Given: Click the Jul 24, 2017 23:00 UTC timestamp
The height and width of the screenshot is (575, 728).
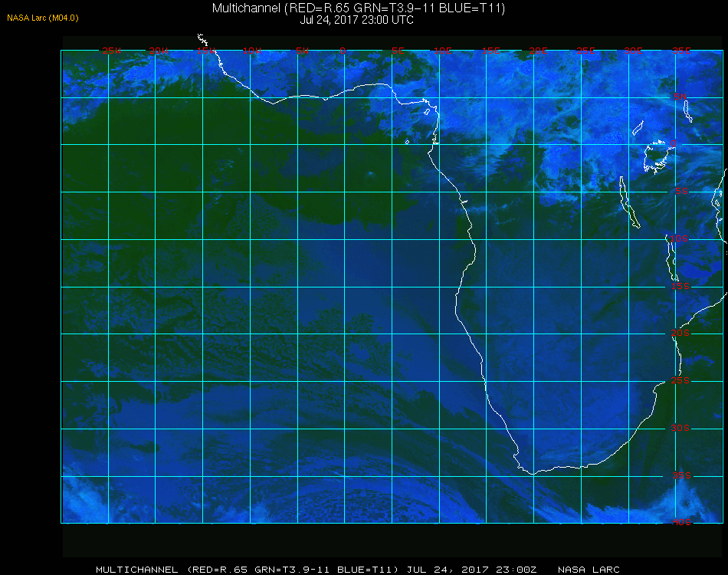Looking at the screenshot, I should (356, 20).
